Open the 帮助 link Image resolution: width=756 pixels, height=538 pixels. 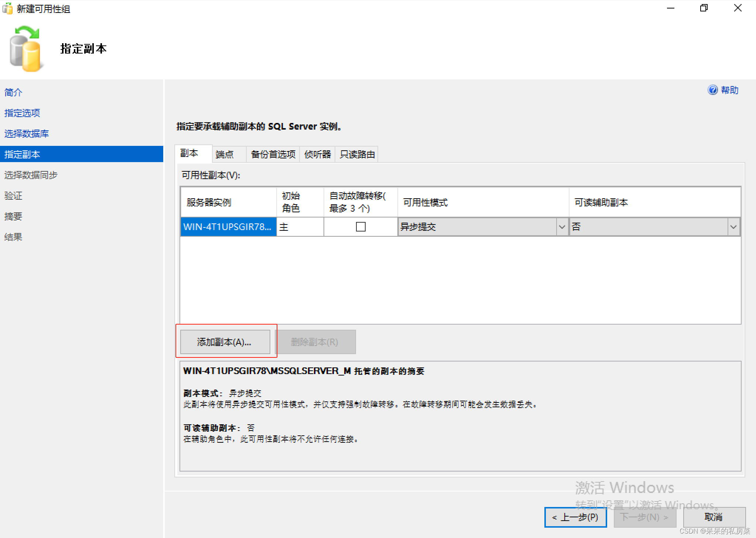pos(729,90)
